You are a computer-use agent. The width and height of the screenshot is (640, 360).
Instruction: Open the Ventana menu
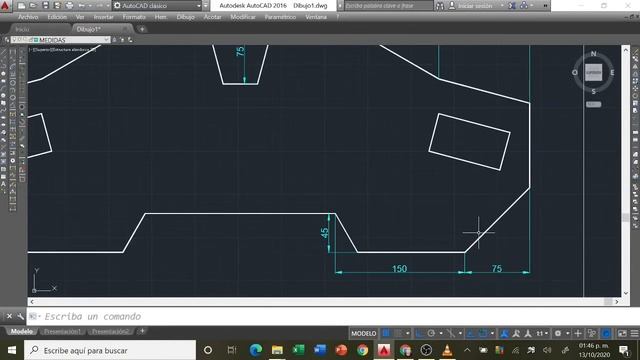pyautogui.click(x=316, y=17)
